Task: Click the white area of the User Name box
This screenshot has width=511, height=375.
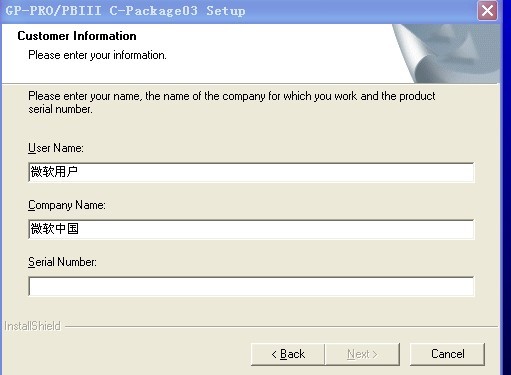Action: tap(251, 172)
